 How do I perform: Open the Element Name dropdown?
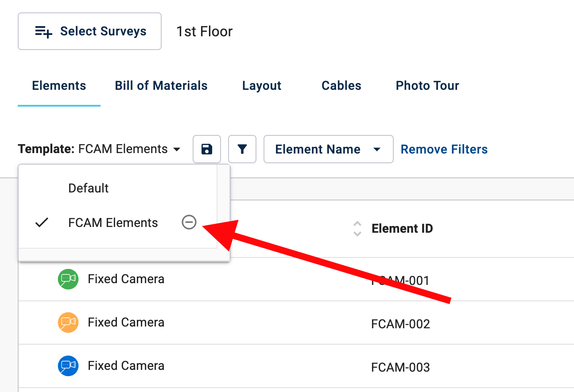point(328,149)
